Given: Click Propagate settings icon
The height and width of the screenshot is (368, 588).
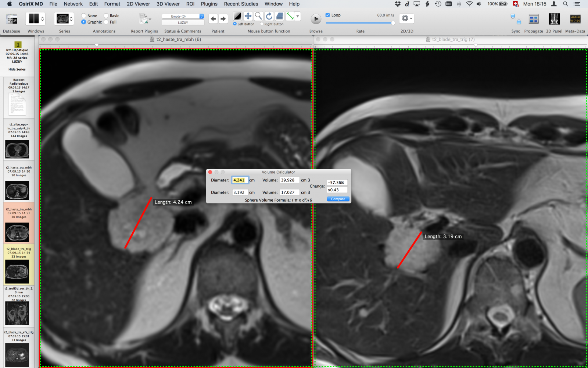Looking at the screenshot, I should pos(534,18).
